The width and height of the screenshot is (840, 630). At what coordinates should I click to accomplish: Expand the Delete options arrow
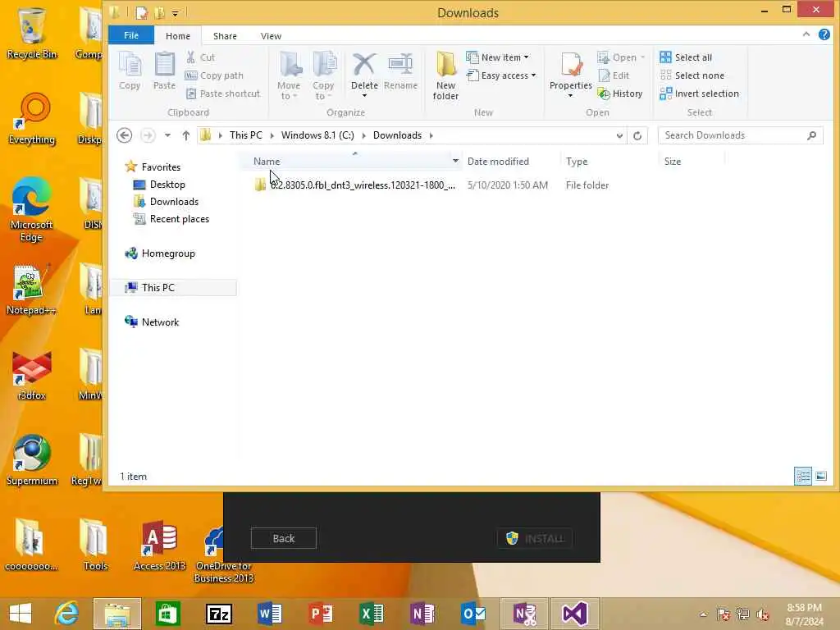[364, 96]
